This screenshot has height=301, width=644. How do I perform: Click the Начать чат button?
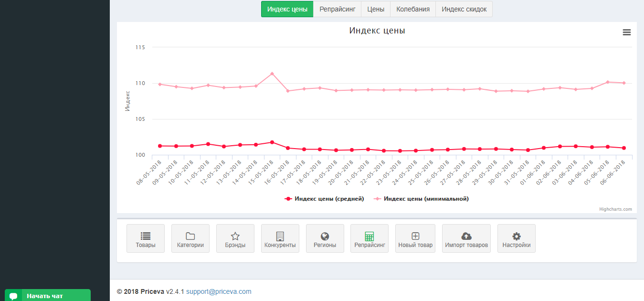(48, 295)
